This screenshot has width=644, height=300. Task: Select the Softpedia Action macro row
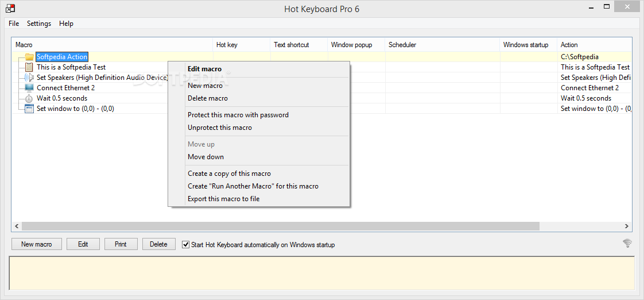(x=62, y=57)
